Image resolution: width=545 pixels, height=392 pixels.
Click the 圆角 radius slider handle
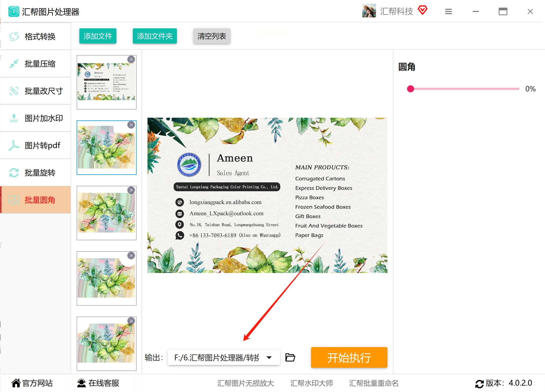click(x=410, y=89)
